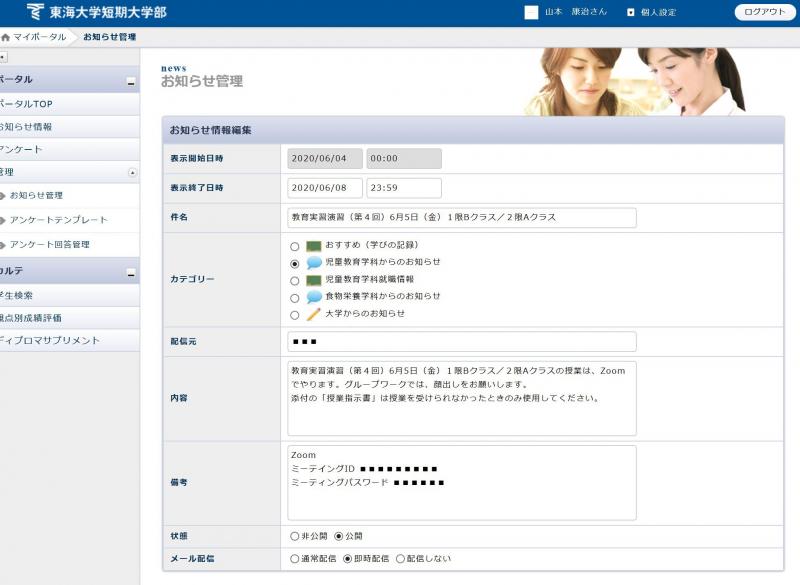Screen dimensions: 800x585
Task: Collapse the ポータル sidebar section
Action: click(130, 81)
